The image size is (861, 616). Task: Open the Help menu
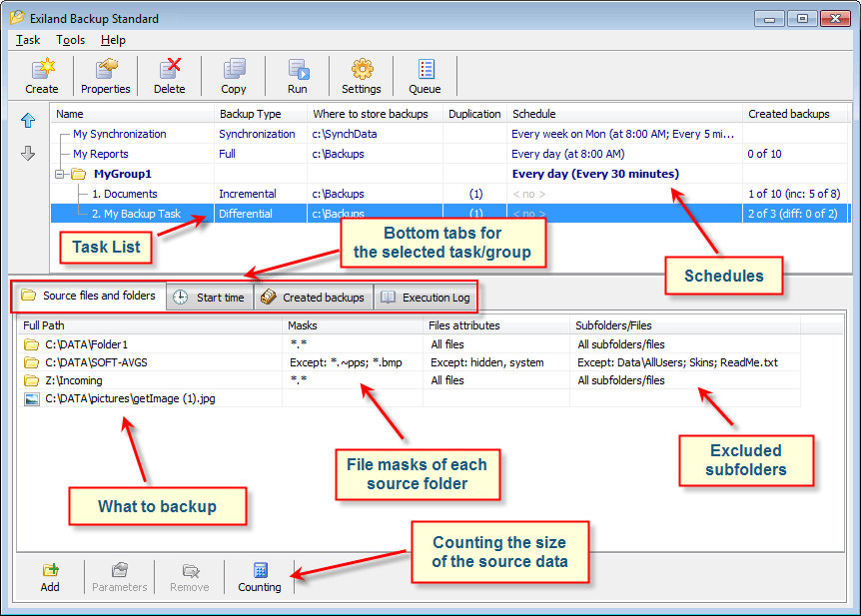113,40
